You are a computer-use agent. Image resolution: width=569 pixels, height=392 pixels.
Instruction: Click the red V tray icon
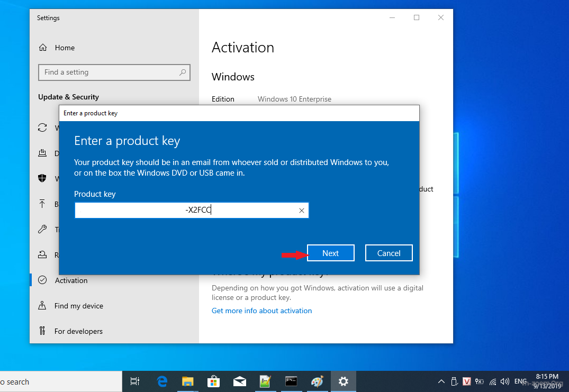pyautogui.click(x=467, y=381)
